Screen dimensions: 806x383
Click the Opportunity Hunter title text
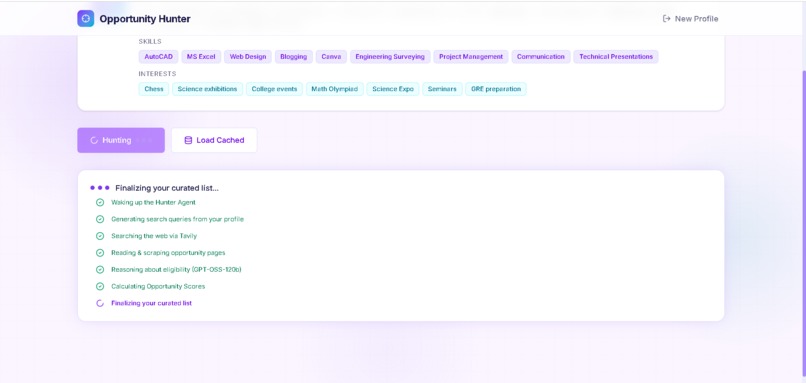tap(145, 19)
